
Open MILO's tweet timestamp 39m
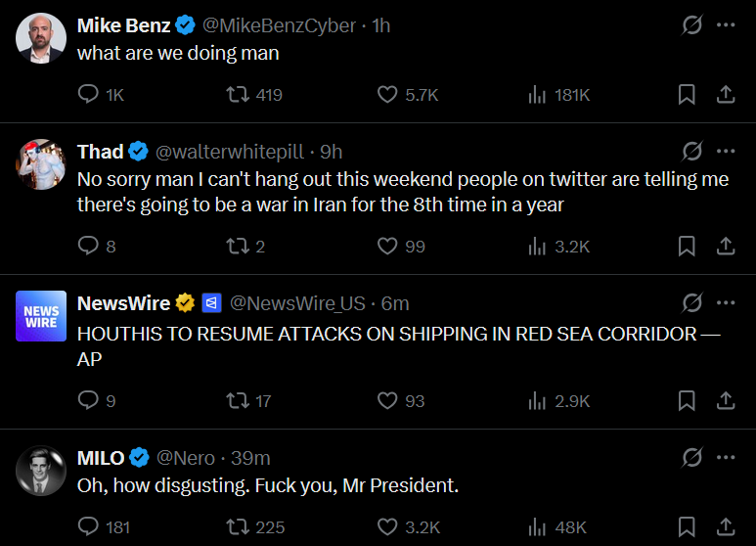[x=251, y=458]
